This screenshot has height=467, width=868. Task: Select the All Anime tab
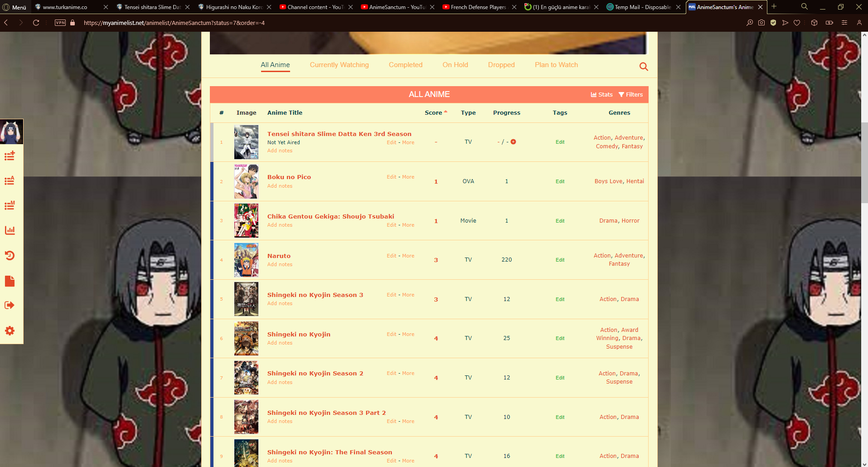[275, 65]
